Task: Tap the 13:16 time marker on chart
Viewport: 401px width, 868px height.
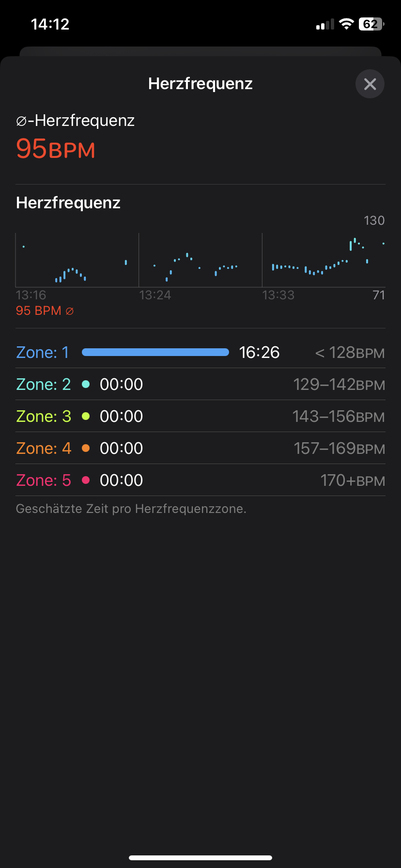Action: [31, 295]
